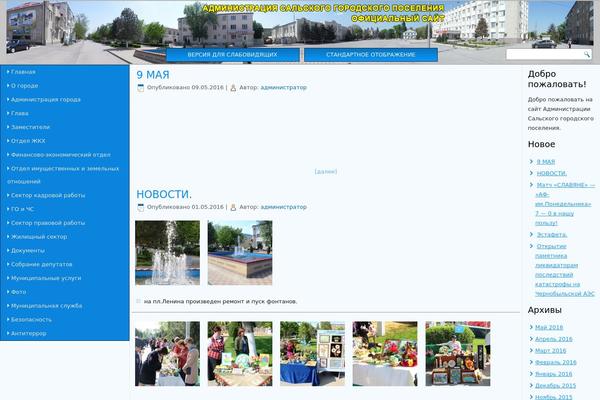Open the Май 2016 archive
Viewport: 600px width, 400px height.
[549, 328]
